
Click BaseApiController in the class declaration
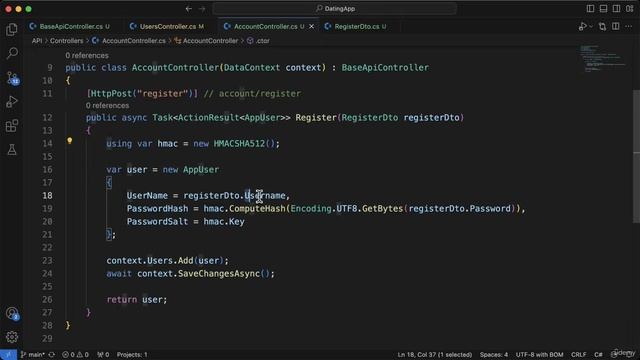[385, 68]
